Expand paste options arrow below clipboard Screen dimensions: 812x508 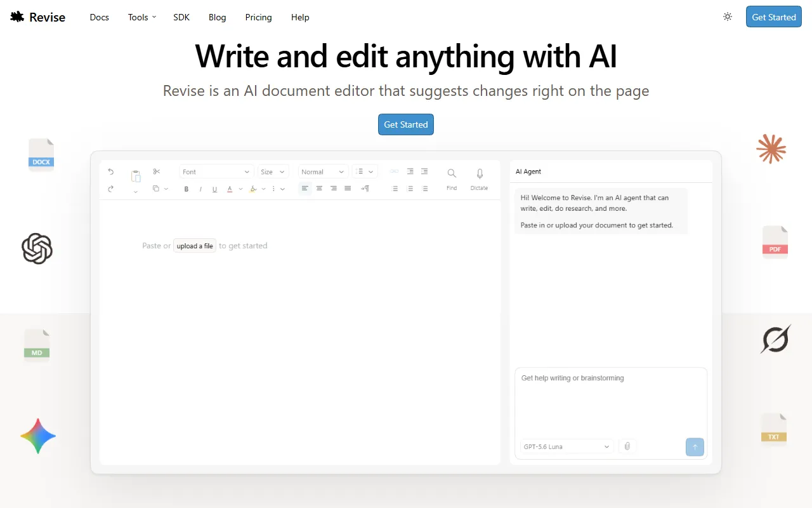[136, 191]
